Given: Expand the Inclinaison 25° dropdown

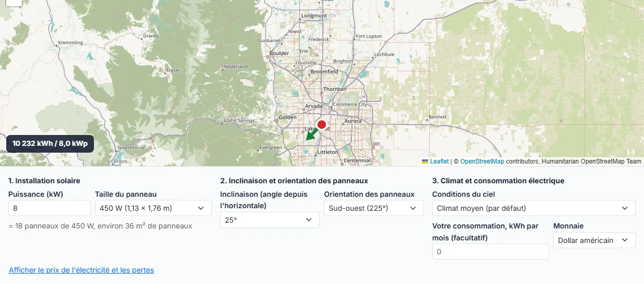Looking at the screenshot, I should tap(270, 220).
